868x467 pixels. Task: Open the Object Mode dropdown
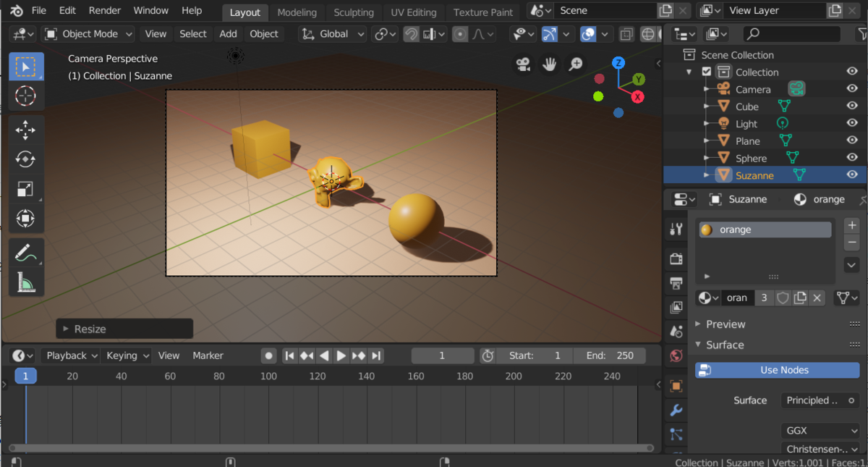coord(88,34)
